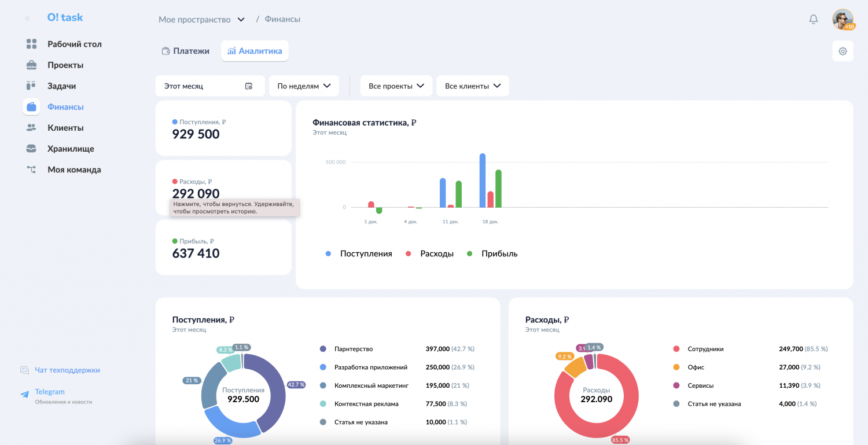The width and height of the screenshot is (868, 445).
Task: Collapse sidebar with double-chevron icon
Action: [x=27, y=19]
